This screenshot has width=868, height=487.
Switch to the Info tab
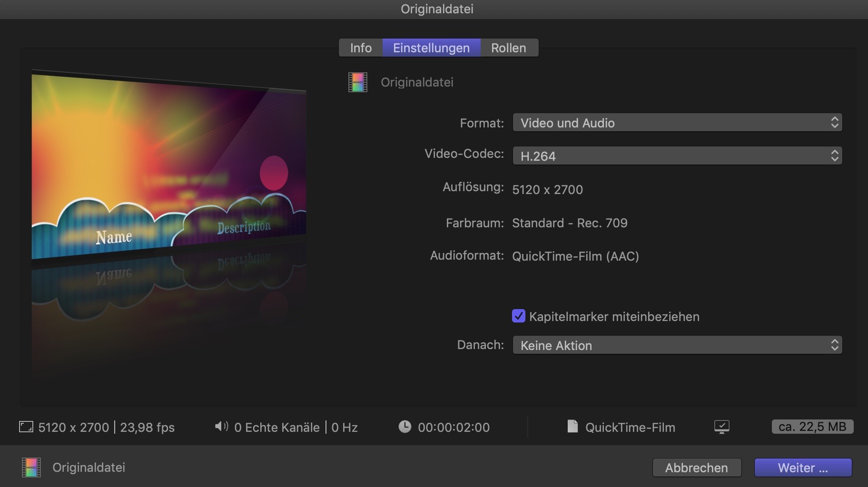point(361,48)
